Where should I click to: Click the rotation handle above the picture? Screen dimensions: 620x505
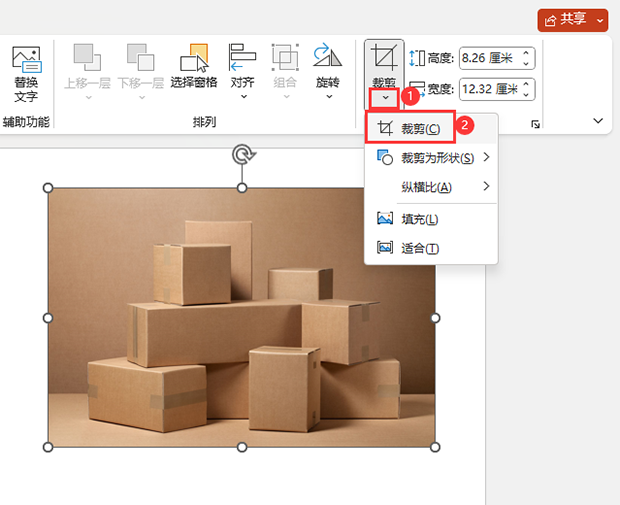(243, 154)
